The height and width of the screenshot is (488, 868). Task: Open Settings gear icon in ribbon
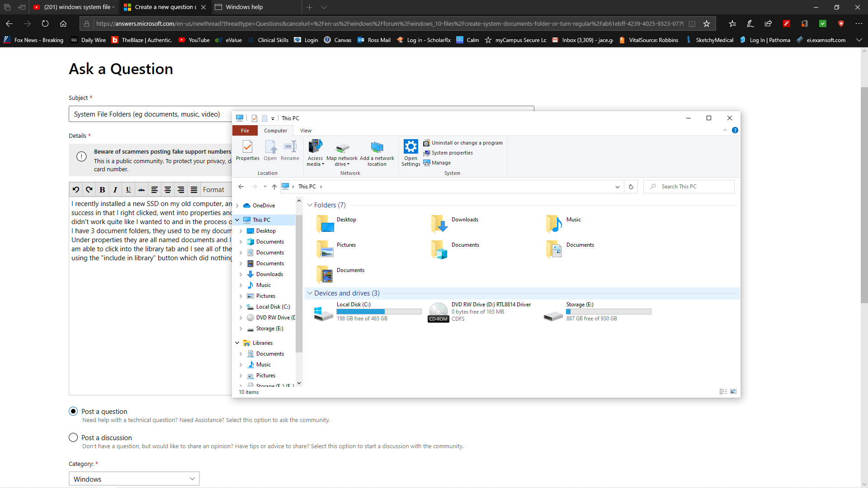(x=410, y=153)
